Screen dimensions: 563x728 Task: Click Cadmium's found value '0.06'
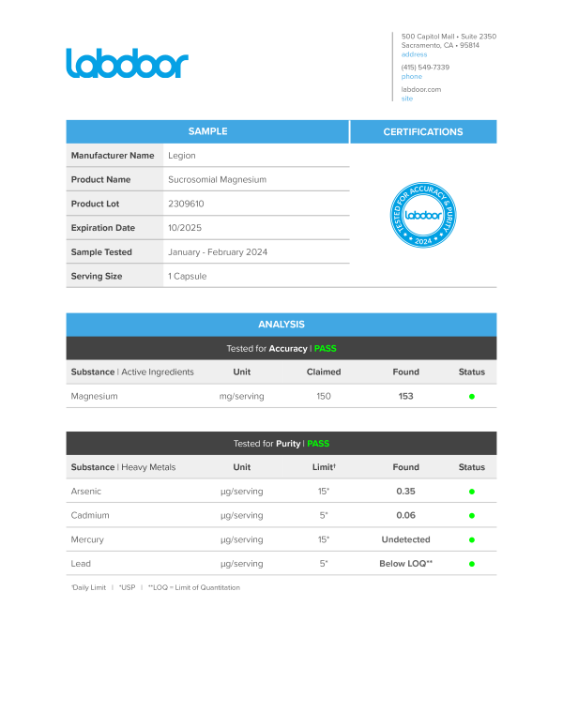tap(405, 515)
